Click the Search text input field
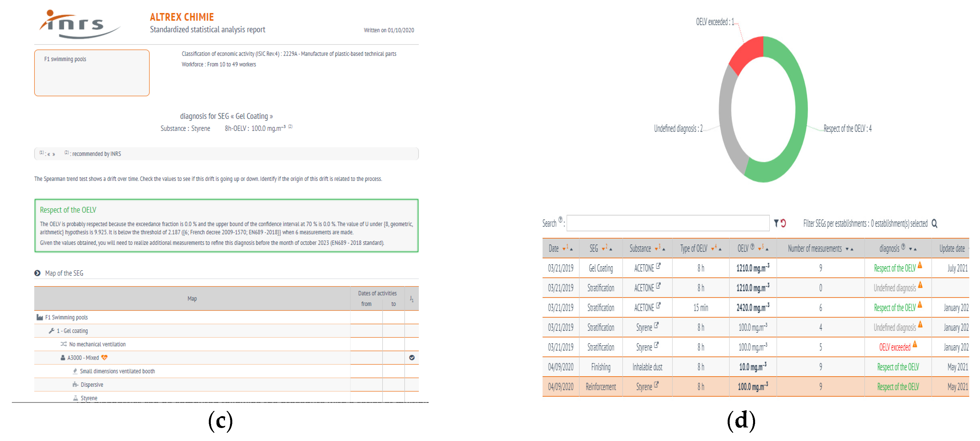The height and width of the screenshot is (441, 980). coord(668,223)
